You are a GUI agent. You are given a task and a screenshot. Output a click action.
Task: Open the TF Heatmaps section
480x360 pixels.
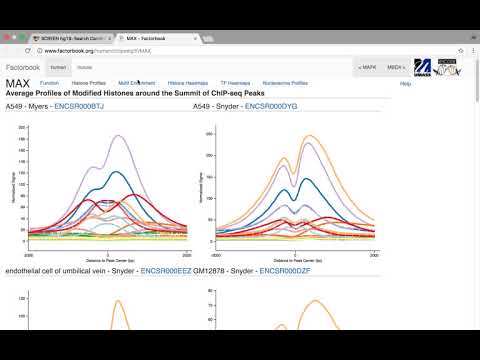pyautogui.click(x=235, y=83)
